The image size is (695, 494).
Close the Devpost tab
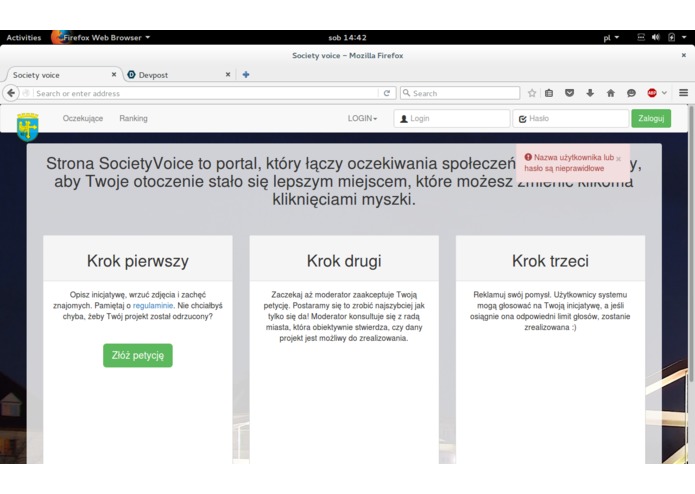coord(228,74)
